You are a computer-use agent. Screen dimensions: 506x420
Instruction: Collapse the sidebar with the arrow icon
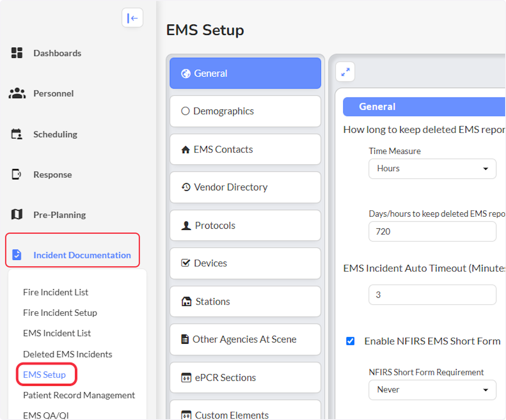point(132,18)
